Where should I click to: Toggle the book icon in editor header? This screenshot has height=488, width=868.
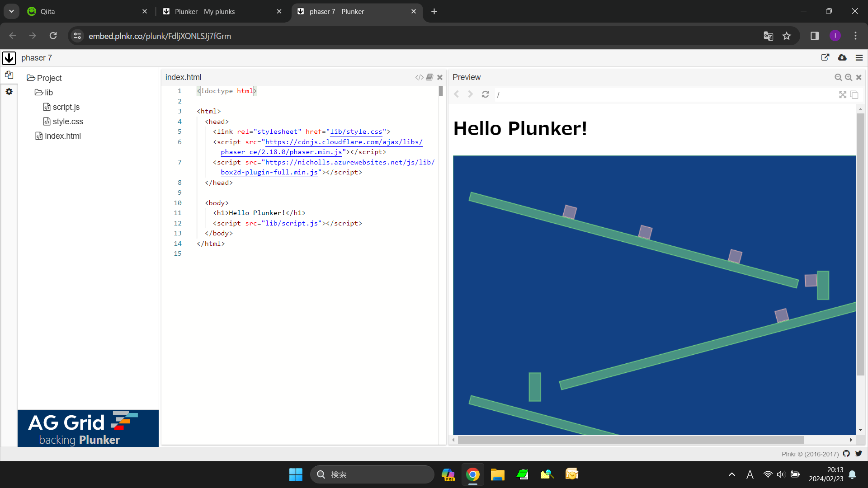pyautogui.click(x=429, y=77)
